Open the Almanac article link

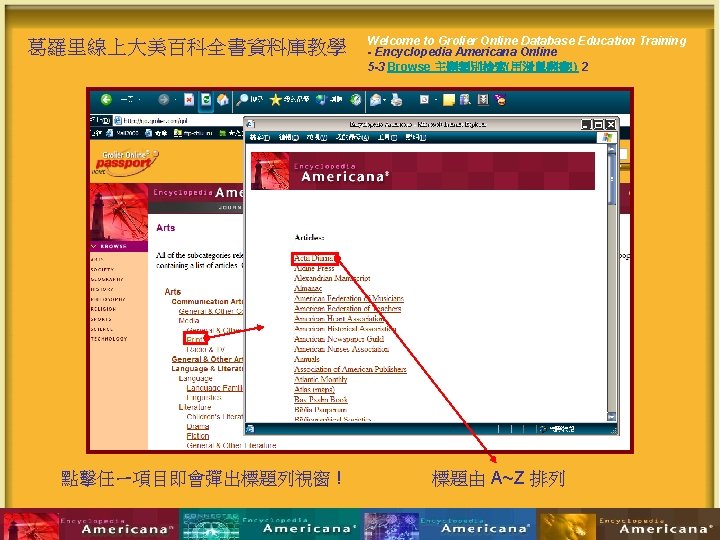(x=308, y=288)
